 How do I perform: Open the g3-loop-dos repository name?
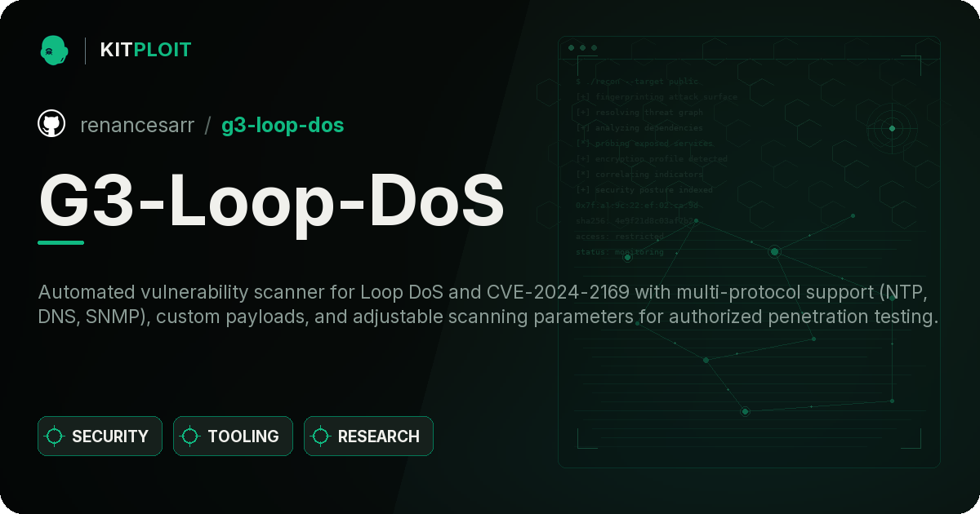click(283, 125)
